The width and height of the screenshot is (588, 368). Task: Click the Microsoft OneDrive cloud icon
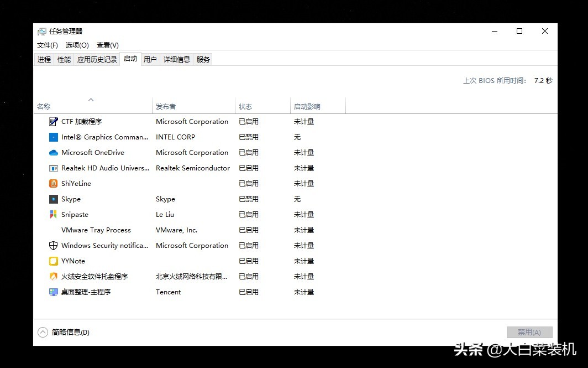[x=53, y=153]
